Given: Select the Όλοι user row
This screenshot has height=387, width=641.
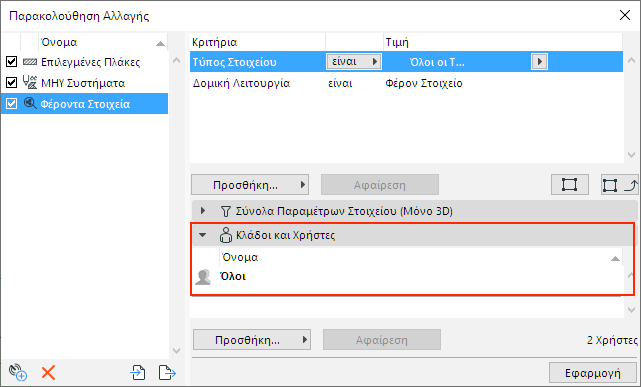Looking at the screenshot, I should point(407,277).
